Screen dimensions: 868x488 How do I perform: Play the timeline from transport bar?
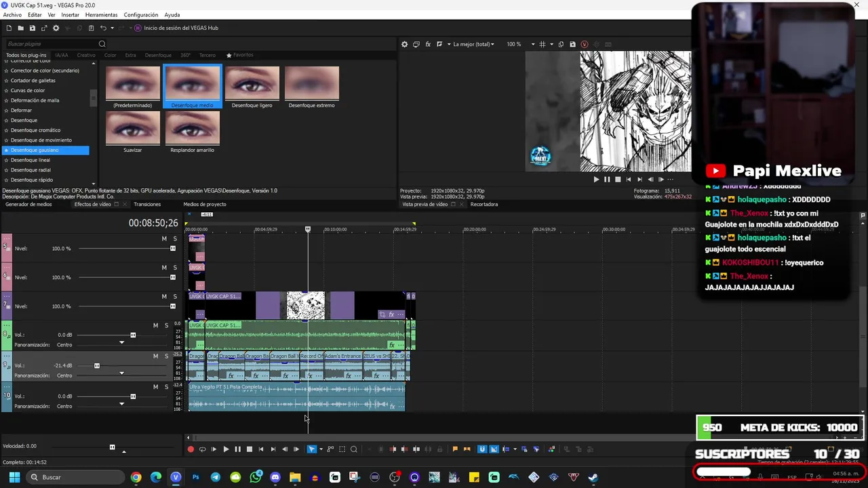tap(226, 449)
